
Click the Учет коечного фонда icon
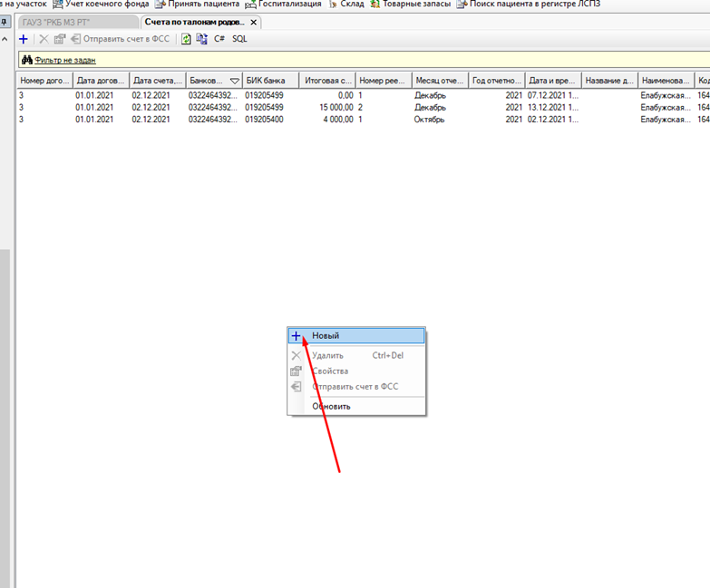point(58,5)
